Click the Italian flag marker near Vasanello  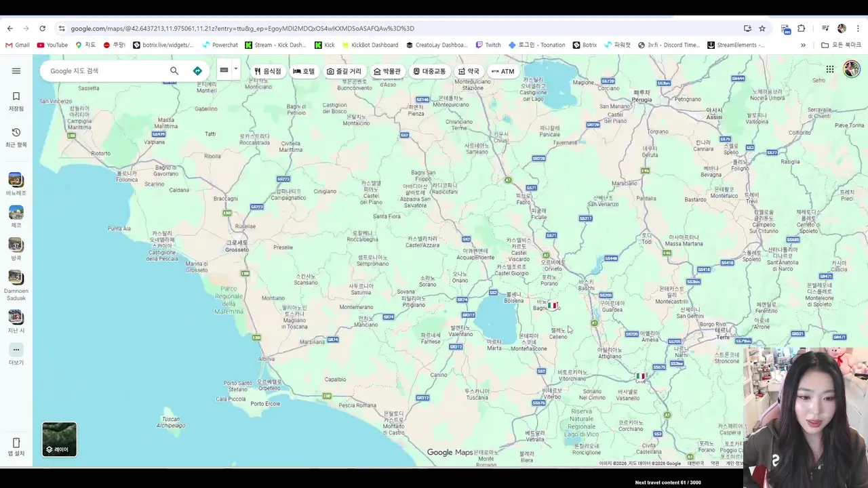click(x=641, y=376)
